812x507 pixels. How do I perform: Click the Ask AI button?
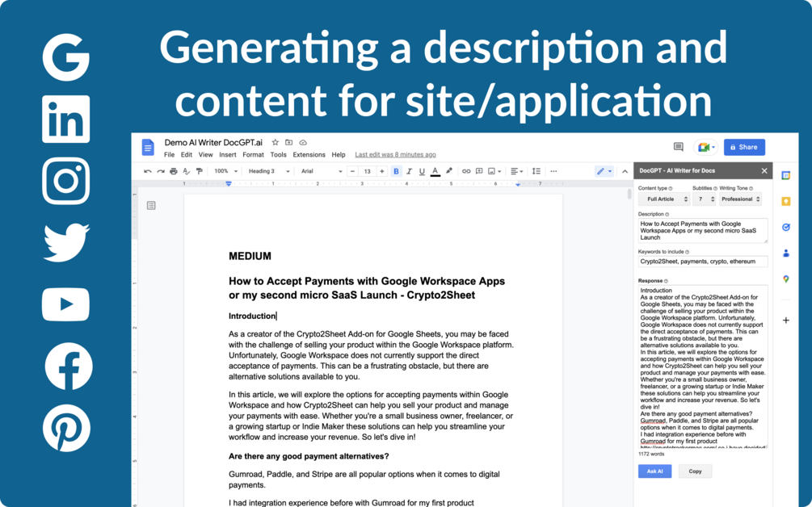coord(654,471)
